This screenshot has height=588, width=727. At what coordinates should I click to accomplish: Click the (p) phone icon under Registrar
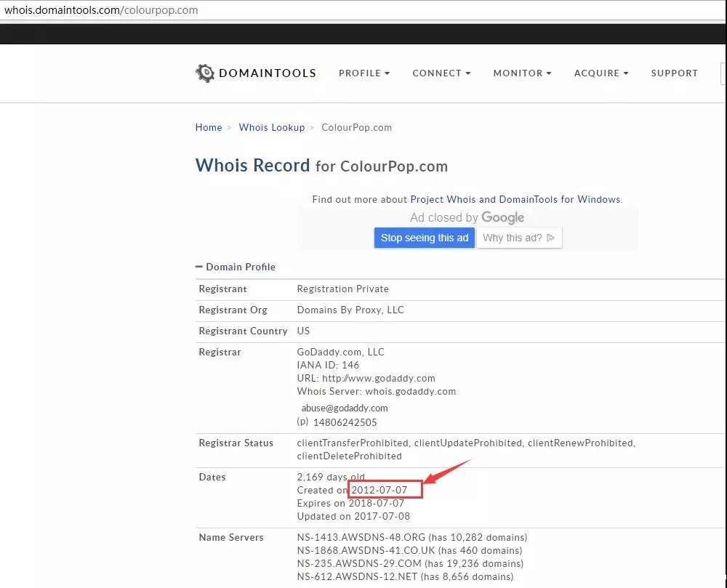[302, 422]
